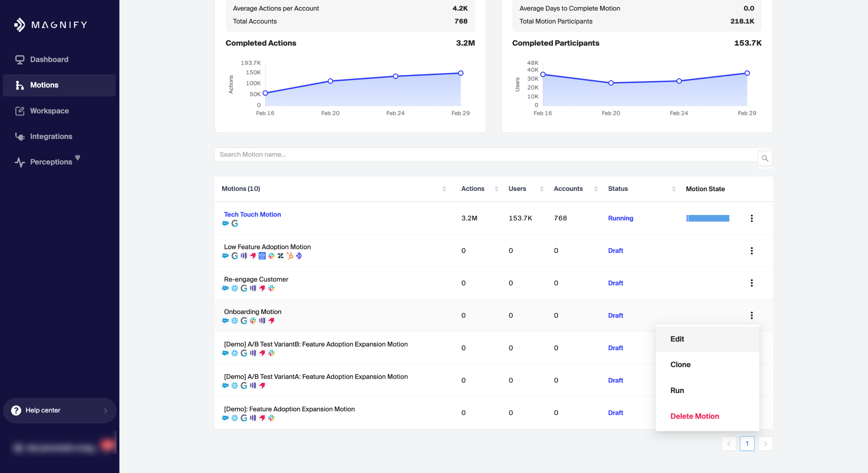Viewport: 868px width, 473px height.
Task: Click the search magnifier icon
Action: click(x=765, y=158)
